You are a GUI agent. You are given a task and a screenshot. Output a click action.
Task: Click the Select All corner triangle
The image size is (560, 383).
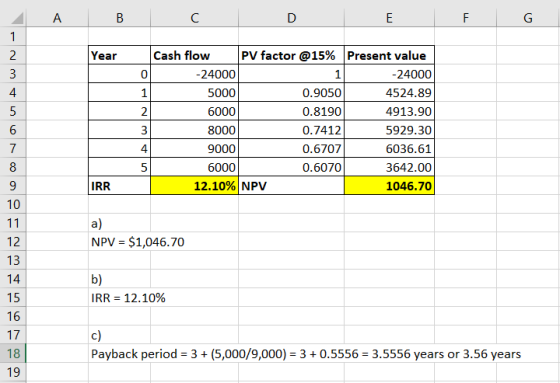click(x=17, y=18)
